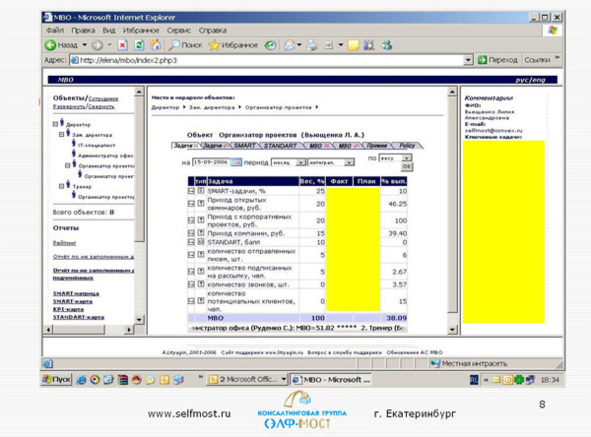
Task: Click the Stop loading icon
Action: click(122, 45)
